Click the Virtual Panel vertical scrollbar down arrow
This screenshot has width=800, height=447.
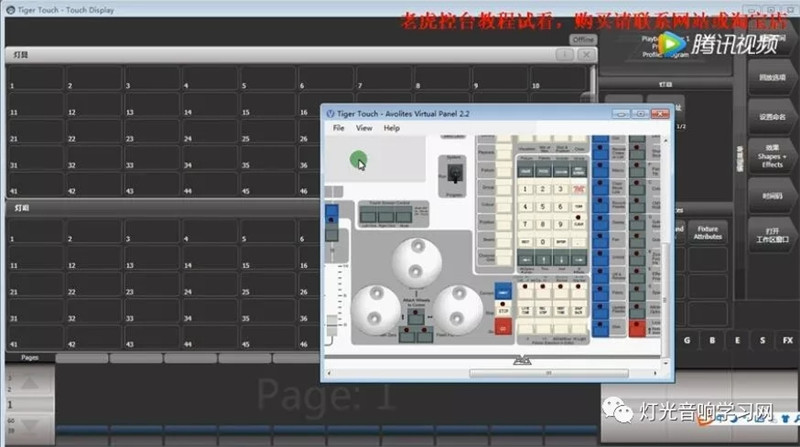(665, 363)
